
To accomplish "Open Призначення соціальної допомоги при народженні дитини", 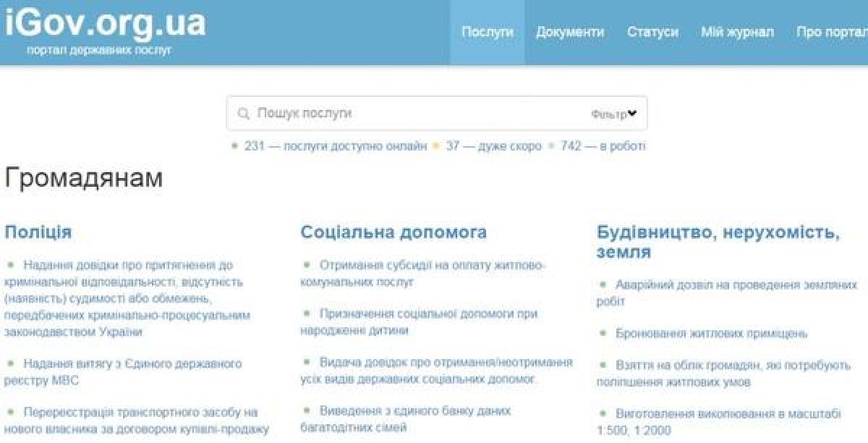I will 420,322.
